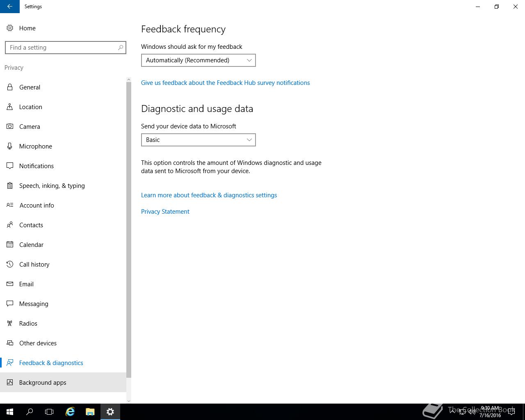This screenshot has height=420, width=525.
Task: Go to Location privacy settings
Action: [63, 107]
